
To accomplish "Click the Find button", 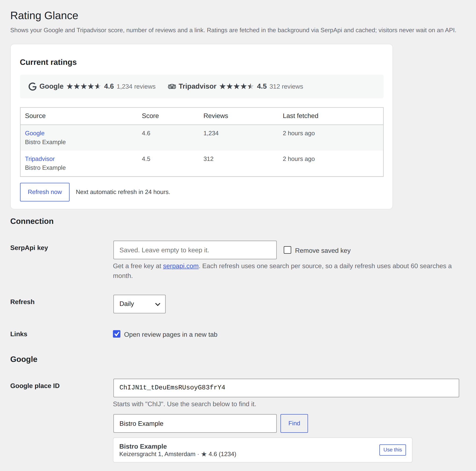I will 294,423.
